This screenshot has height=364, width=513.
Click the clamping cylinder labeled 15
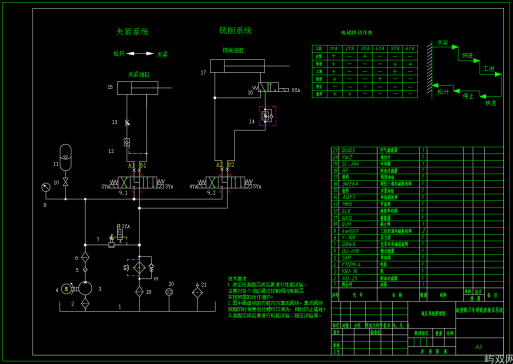point(137,88)
